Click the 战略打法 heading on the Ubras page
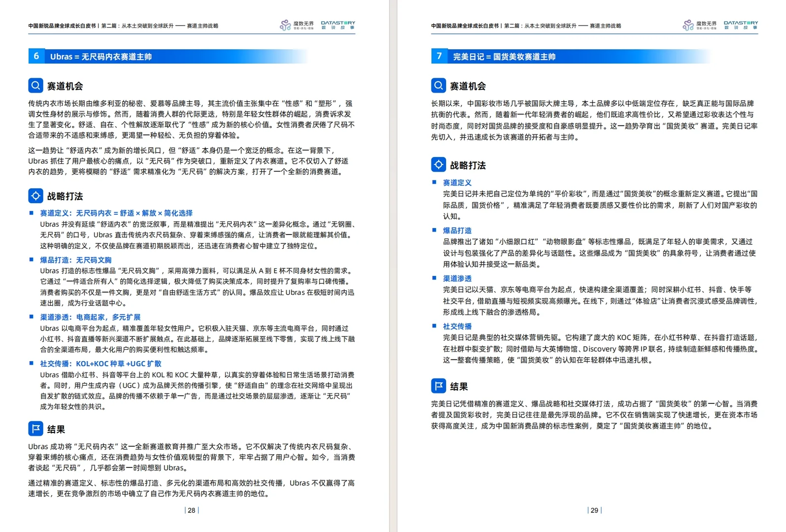 65,197
